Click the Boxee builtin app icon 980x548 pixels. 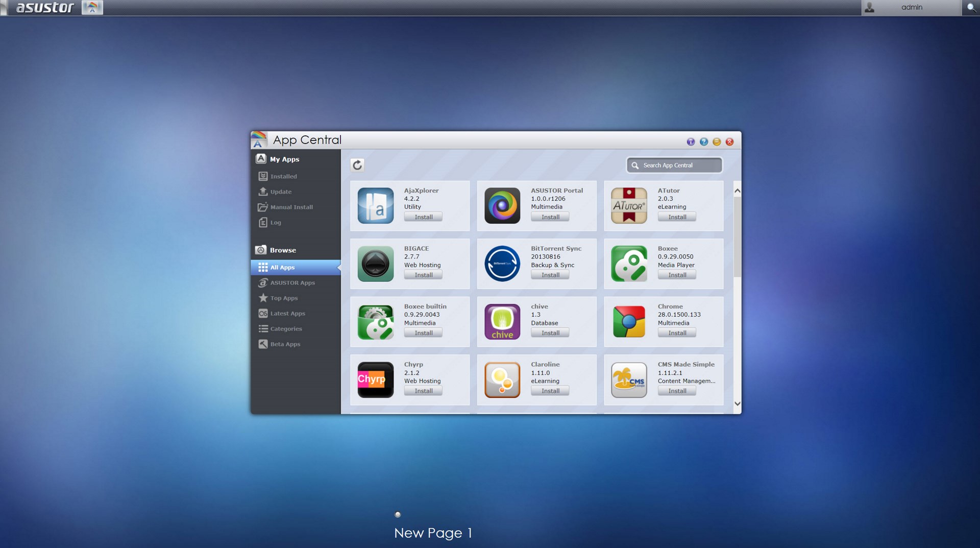(375, 322)
